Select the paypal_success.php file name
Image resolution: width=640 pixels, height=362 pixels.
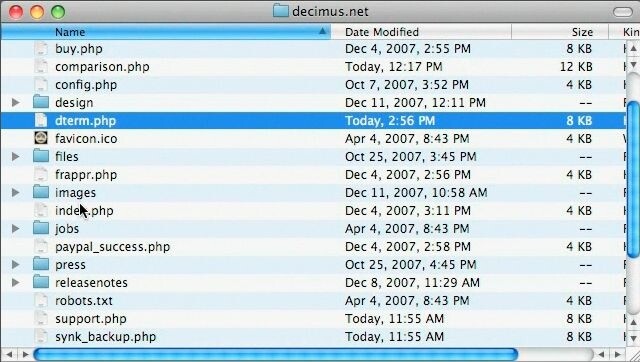(112, 247)
